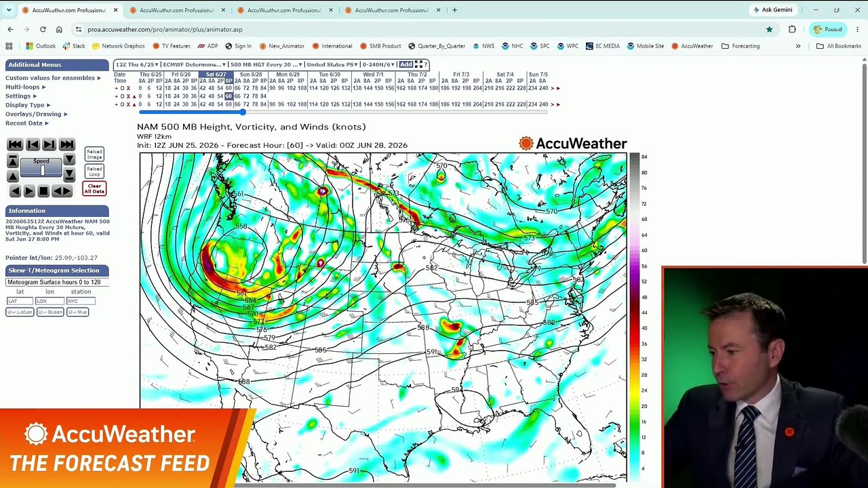868x488 pixels.
Task: Select forecast hour 84 in the second row
Action: tap(264, 96)
